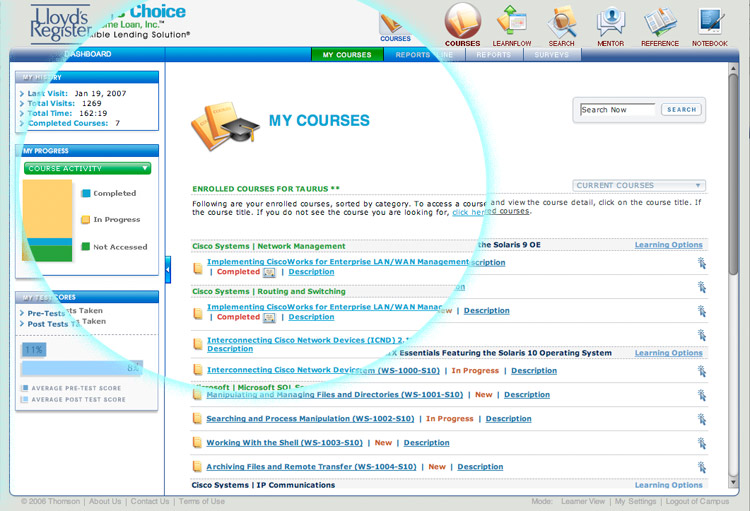Click the stacked bar chart in My Progress
The image size is (750, 511).
[47, 221]
